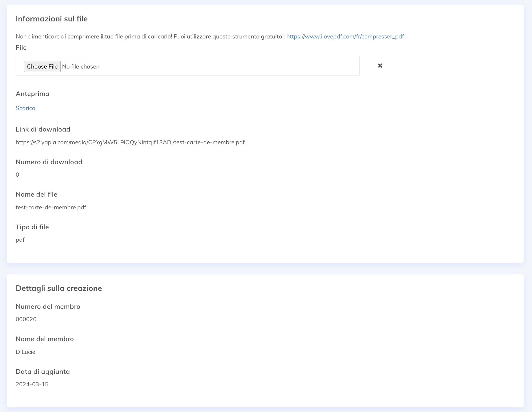Click the Scarica download link

pos(25,108)
